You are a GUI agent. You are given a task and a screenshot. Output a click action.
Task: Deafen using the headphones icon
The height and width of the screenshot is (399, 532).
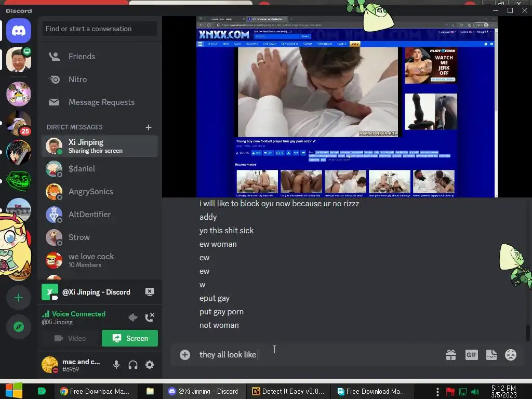tap(133, 365)
